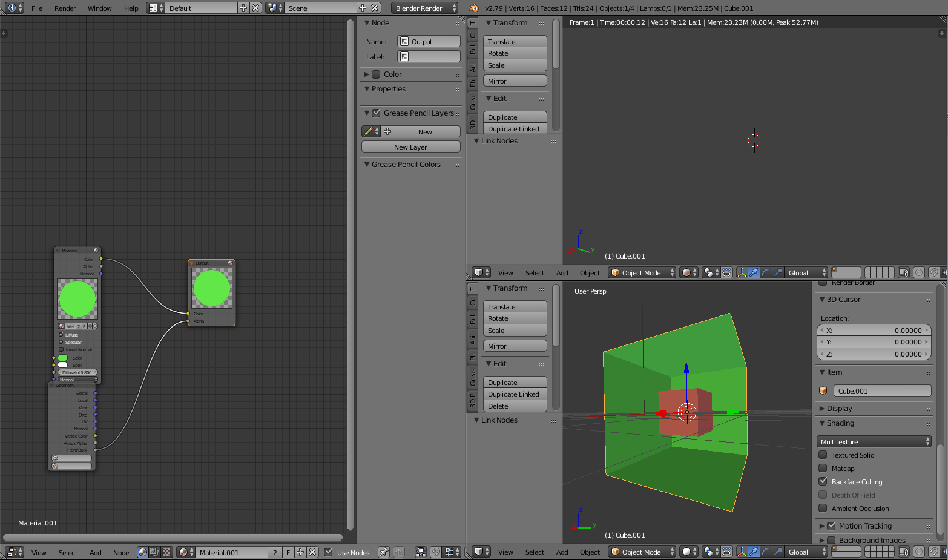Toggle the Grease Pencil Layers checkbox
Viewport: 948px width, 560px height.
pyautogui.click(x=376, y=113)
